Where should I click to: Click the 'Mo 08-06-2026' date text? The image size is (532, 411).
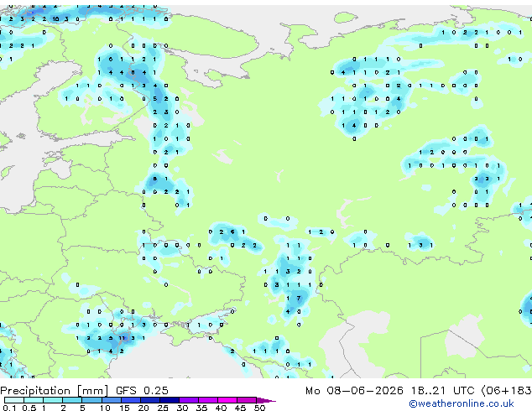click(354, 391)
